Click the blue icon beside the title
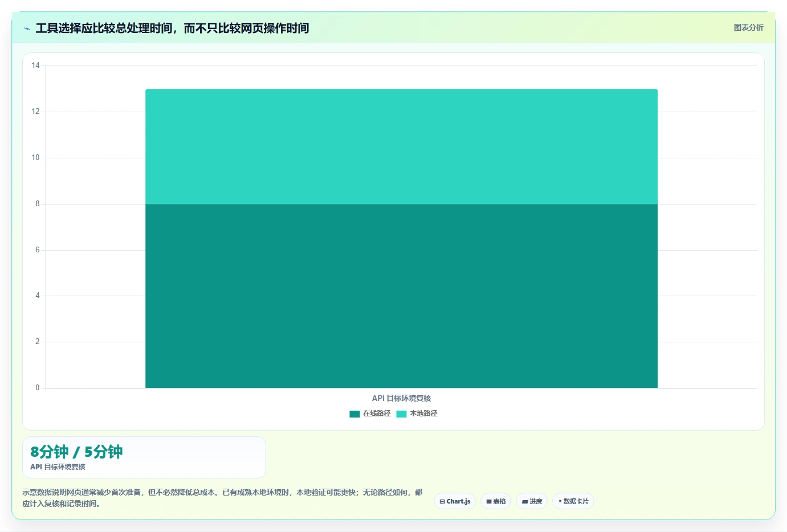Image resolution: width=787 pixels, height=532 pixels. coord(27,28)
